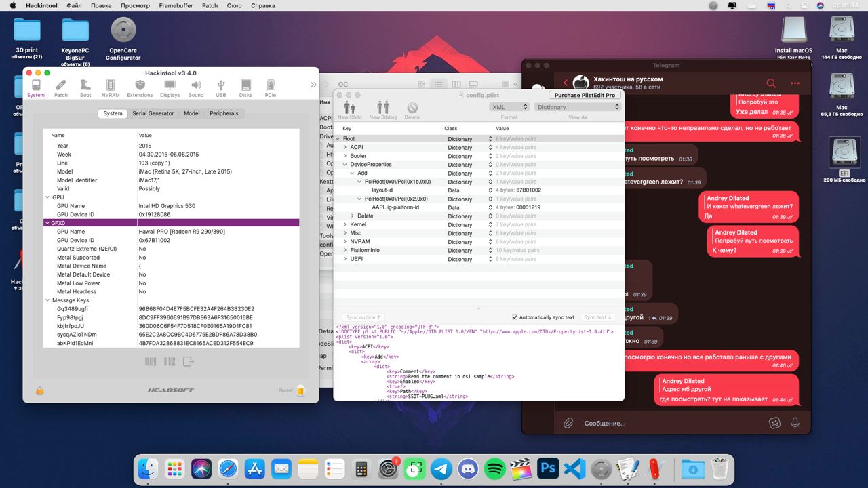Screen dimensions: 868x488
Task: Click the beer tip icon in Hackintool
Action: 300,390
